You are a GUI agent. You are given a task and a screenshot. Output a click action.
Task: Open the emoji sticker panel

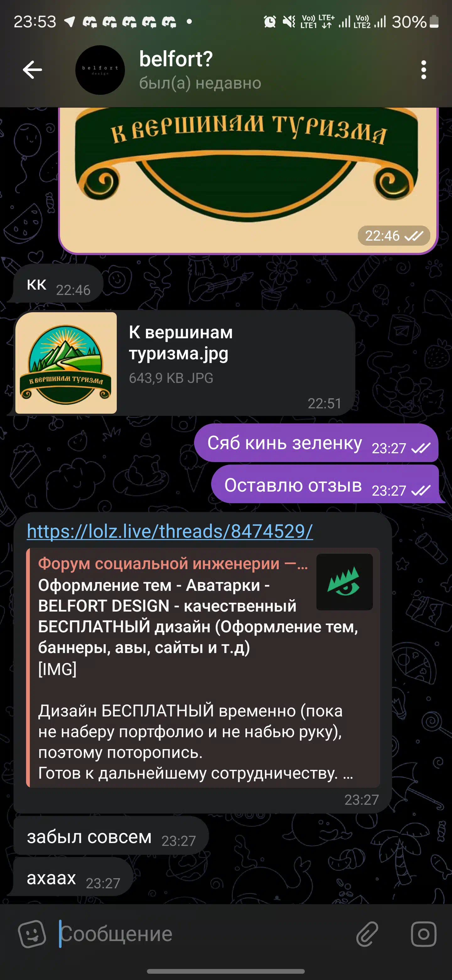coord(32,934)
